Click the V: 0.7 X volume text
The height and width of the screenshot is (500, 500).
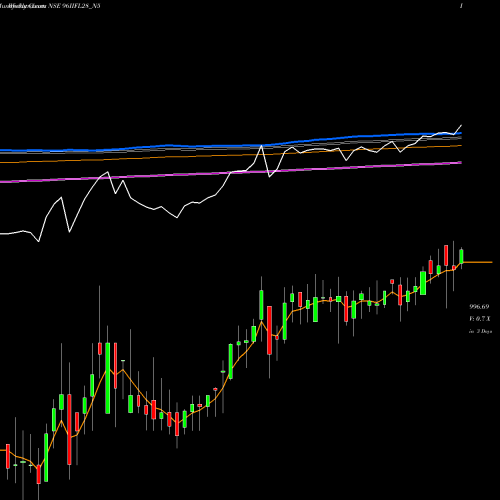coord(480,319)
